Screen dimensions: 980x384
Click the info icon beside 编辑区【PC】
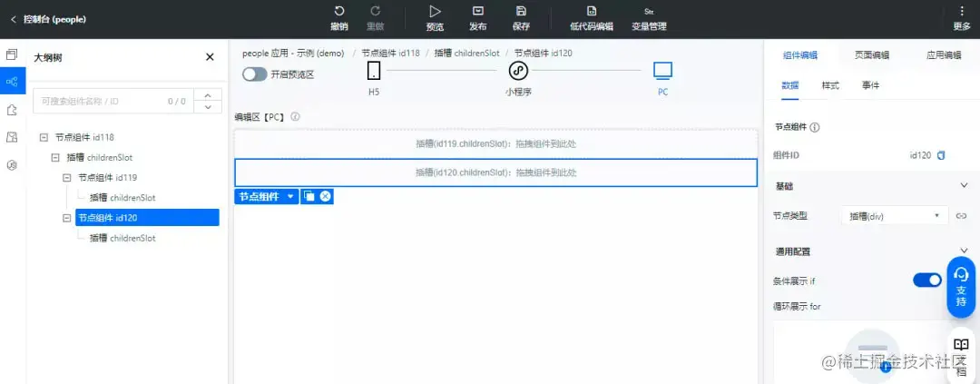(296, 116)
